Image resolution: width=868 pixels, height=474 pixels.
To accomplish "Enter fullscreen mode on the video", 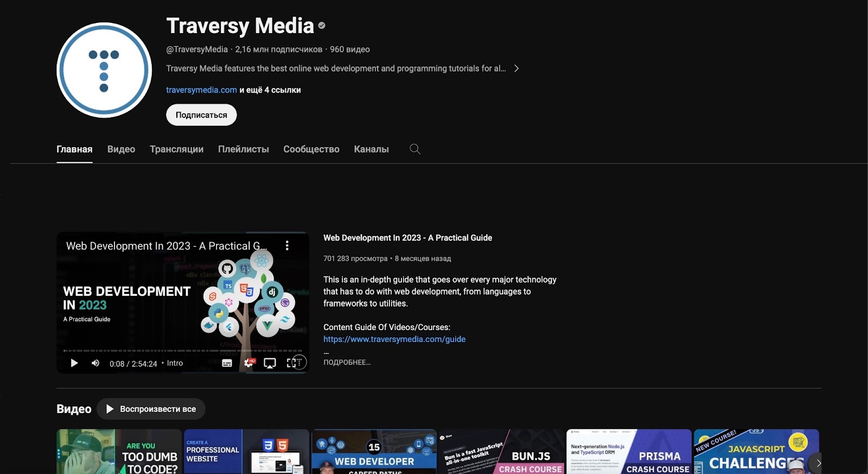I will [x=291, y=363].
